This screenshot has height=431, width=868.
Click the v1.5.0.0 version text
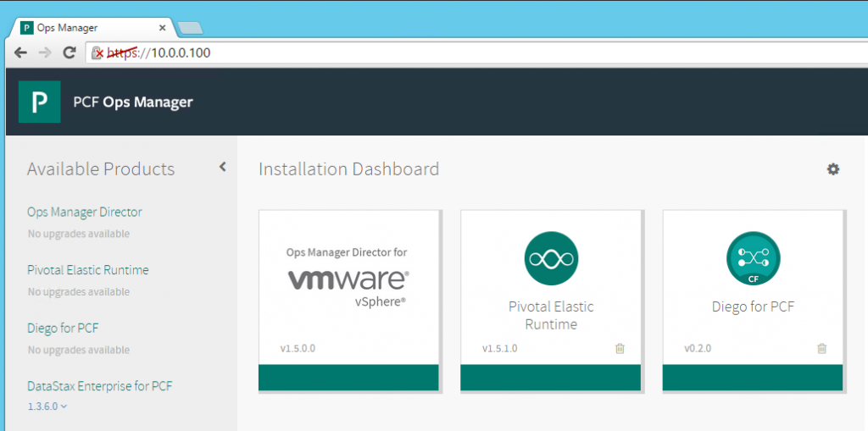point(298,349)
